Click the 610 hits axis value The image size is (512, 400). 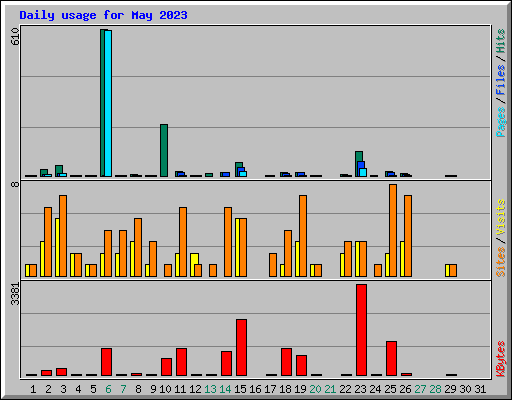click(x=15, y=36)
